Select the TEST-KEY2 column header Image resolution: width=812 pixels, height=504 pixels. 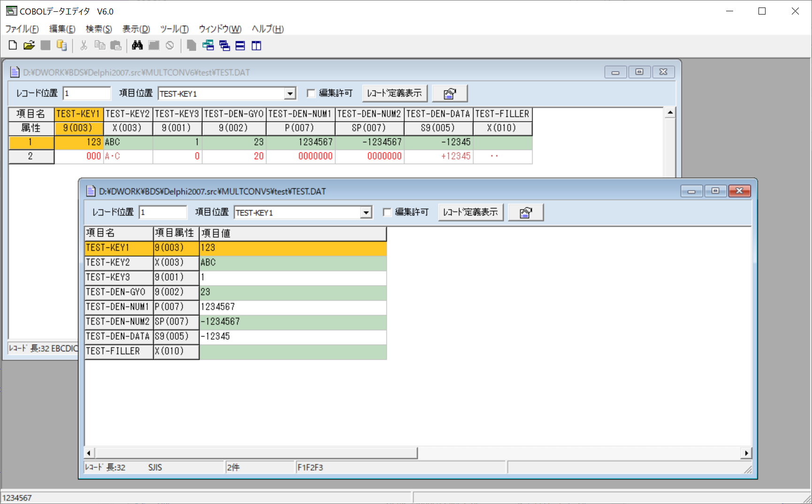[x=128, y=114]
